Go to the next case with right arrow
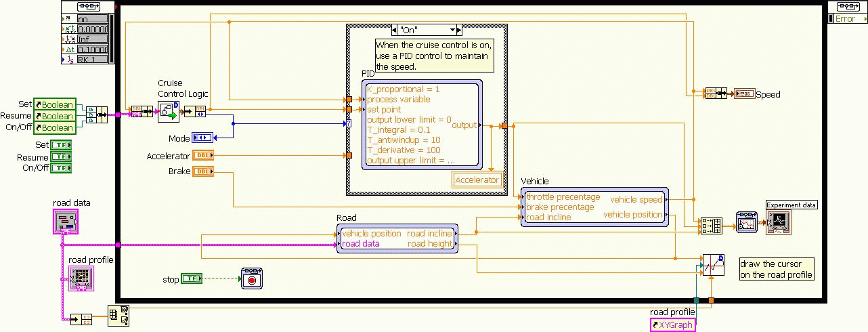 pyautogui.click(x=458, y=30)
